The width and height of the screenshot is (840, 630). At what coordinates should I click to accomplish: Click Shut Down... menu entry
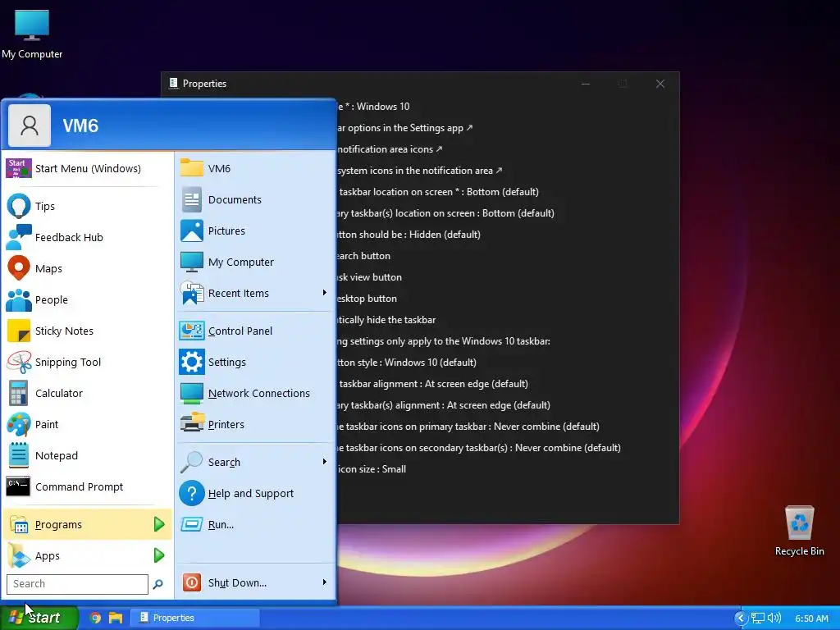tap(255, 582)
